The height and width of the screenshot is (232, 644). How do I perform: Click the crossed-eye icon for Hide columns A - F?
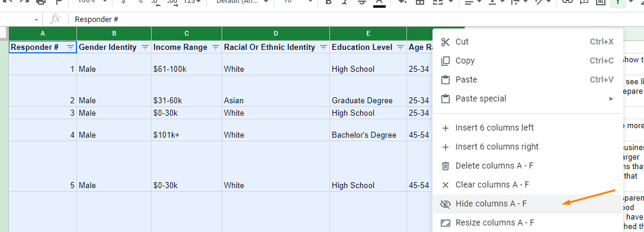(445, 204)
